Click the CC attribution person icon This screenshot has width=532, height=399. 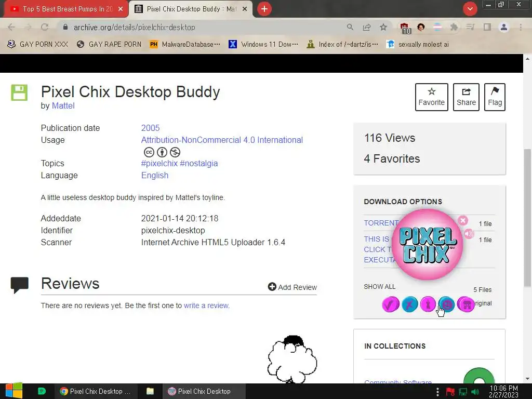[x=162, y=152]
